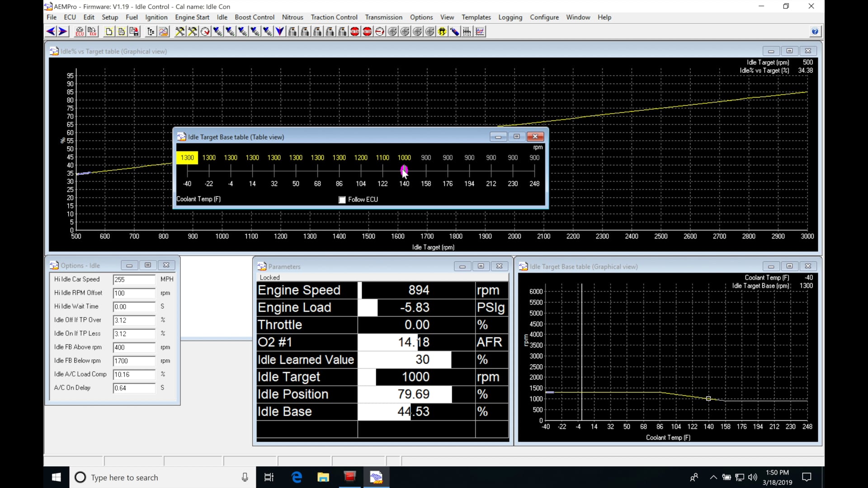Screen dimensions: 868x488
Task: Save the calibration with the save icon
Action: click(x=134, y=31)
